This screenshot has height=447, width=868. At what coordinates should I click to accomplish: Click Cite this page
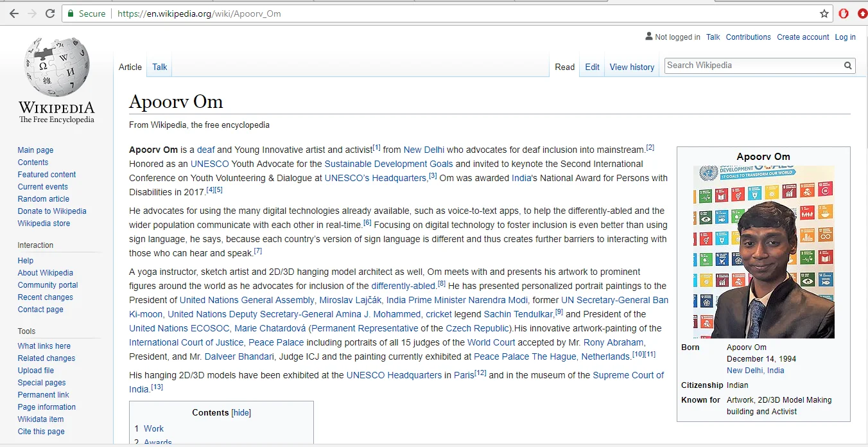[41, 432]
